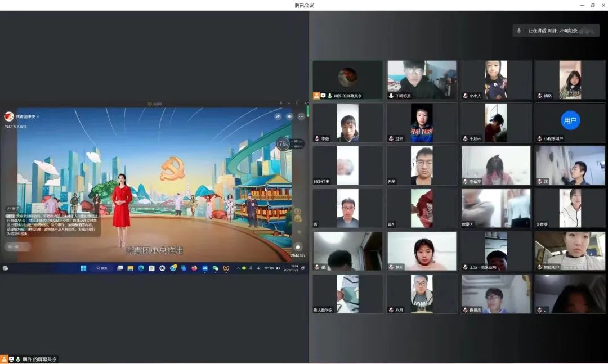Select the 侯豪天 participant video tile
Viewport: 608px width, 364px height.
496,208
